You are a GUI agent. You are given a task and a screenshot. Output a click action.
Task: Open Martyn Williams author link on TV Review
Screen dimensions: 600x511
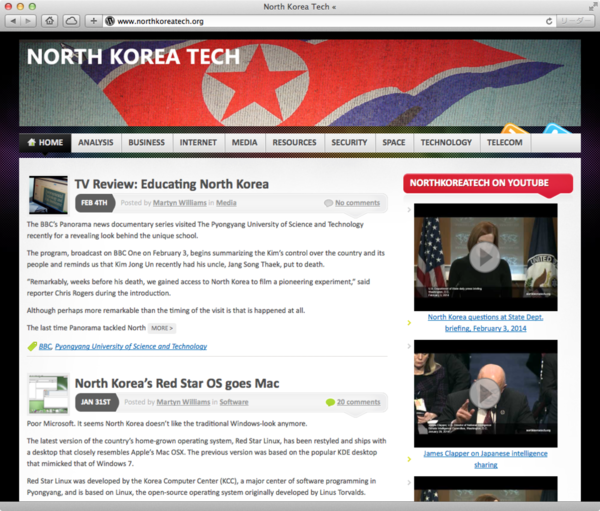click(x=179, y=203)
